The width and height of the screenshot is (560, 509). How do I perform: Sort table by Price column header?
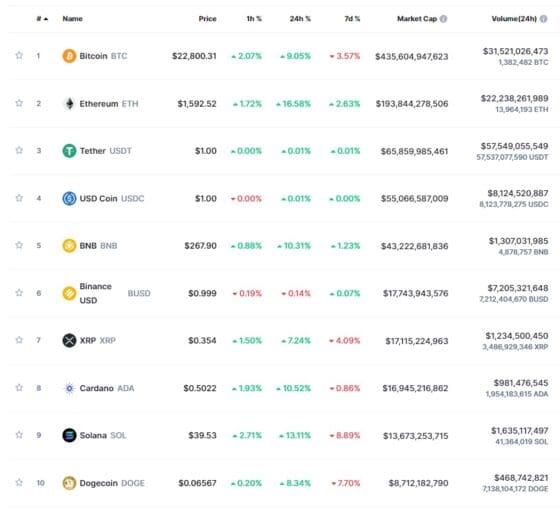(x=208, y=19)
